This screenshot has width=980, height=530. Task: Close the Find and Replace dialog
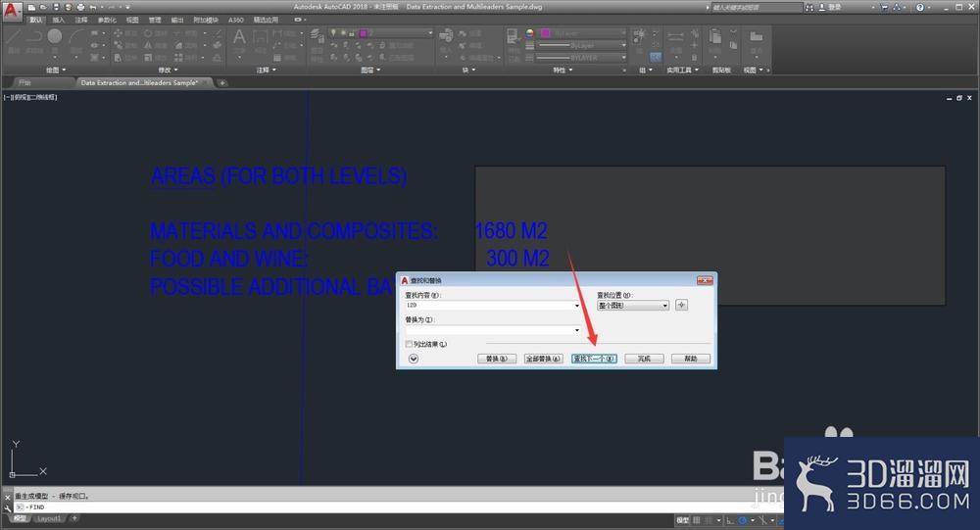[x=705, y=280]
